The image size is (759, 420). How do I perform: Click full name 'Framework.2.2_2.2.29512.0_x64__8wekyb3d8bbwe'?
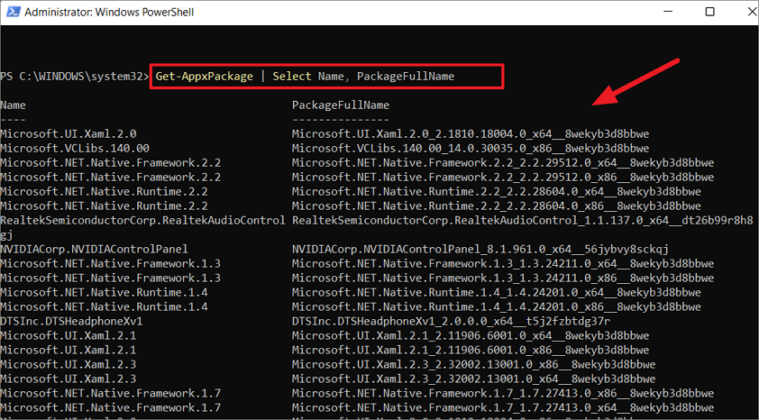503,163
